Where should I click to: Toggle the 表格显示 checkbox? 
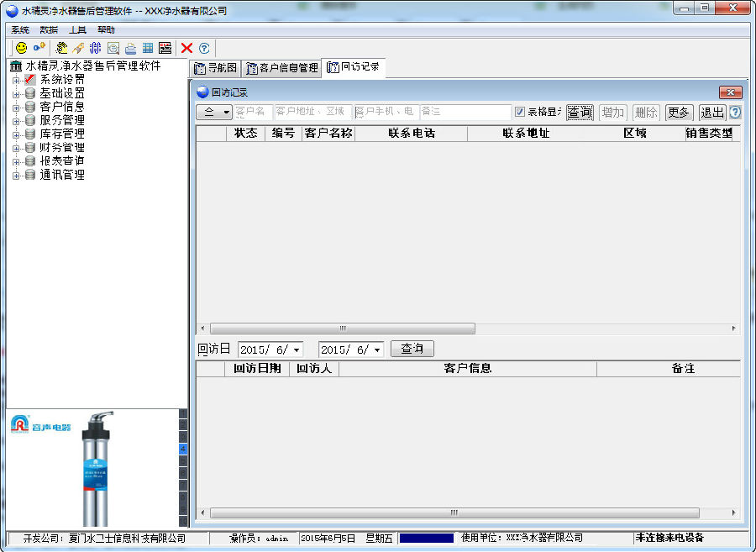pyautogui.click(x=520, y=112)
